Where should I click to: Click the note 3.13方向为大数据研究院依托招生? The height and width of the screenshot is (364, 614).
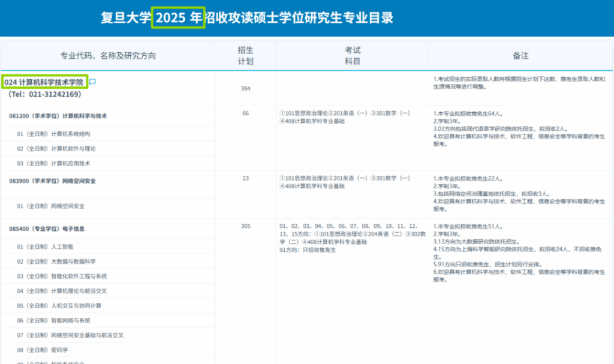click(x=476, y=242)
